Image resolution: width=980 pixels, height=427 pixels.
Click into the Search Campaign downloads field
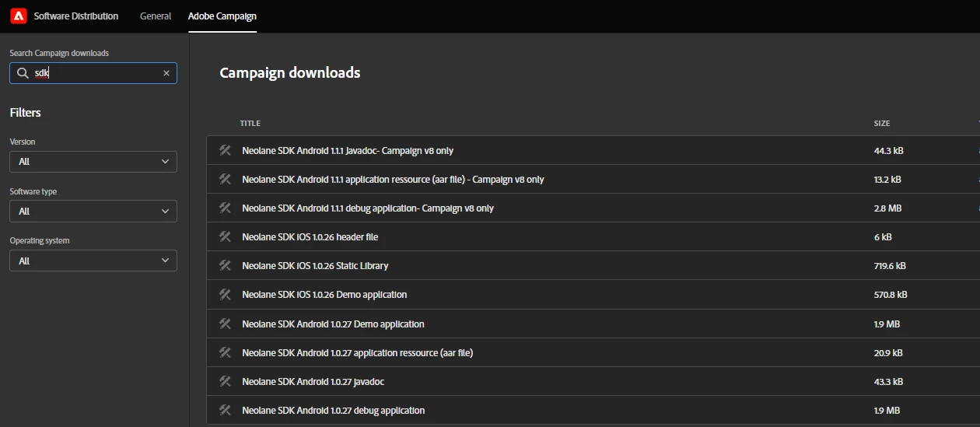point(93,73)
